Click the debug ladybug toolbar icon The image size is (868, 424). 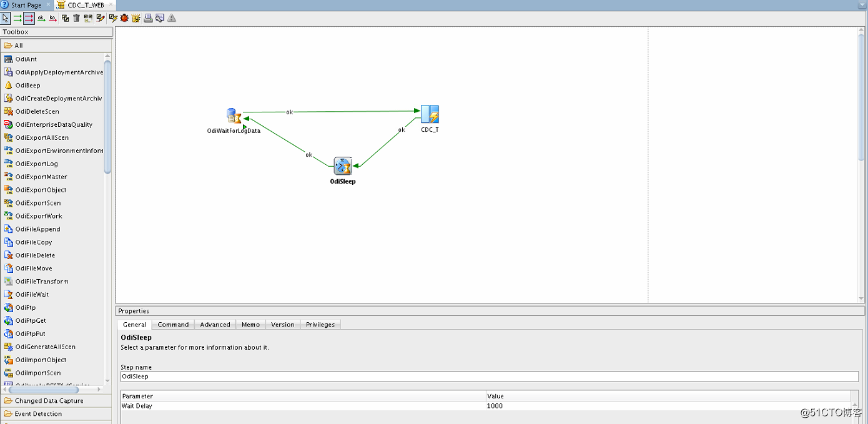pos(124,18)
